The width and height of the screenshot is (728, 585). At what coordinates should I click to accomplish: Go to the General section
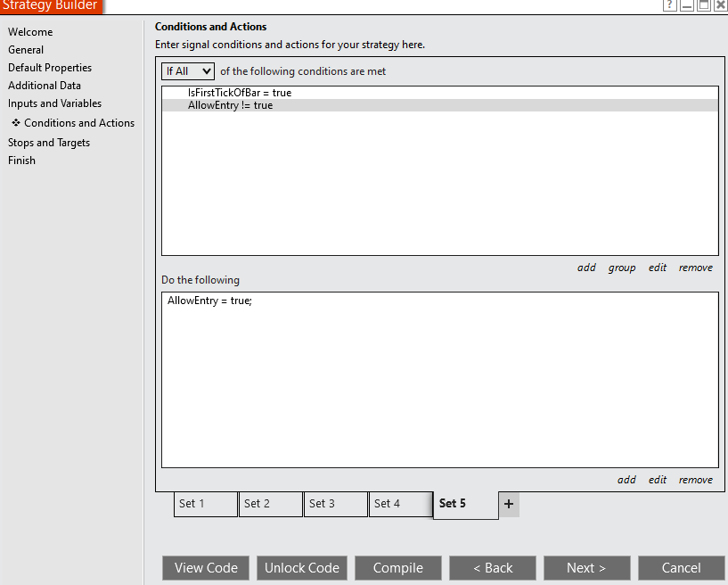point(26,50)
